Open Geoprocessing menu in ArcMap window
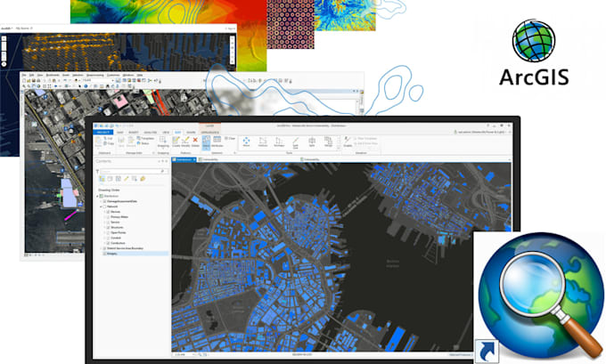Image resolution: width=606 pixels, height=364 pixels. [95, 75]
